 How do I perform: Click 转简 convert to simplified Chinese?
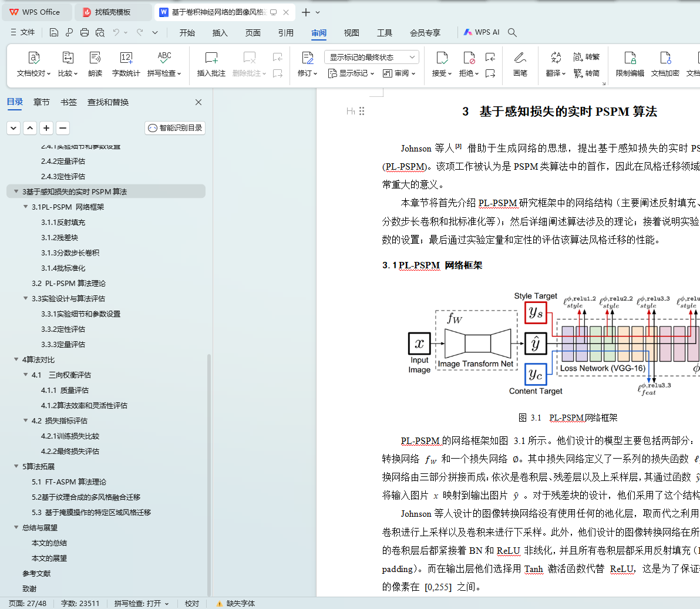click(x=587, y=73)
